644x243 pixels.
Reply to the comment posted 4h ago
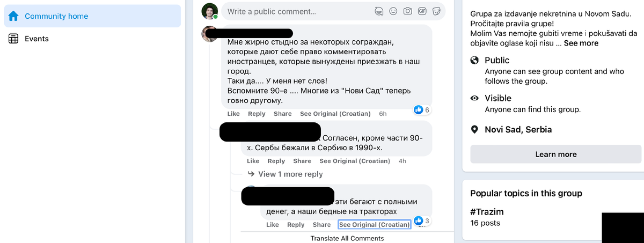coord(276,161)
